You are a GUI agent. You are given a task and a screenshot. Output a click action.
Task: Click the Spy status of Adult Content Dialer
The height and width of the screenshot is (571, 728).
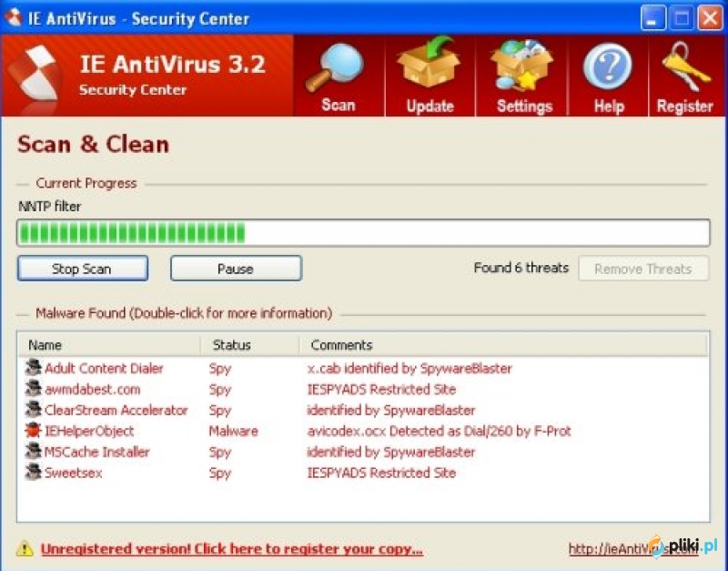tap(220, 369)
